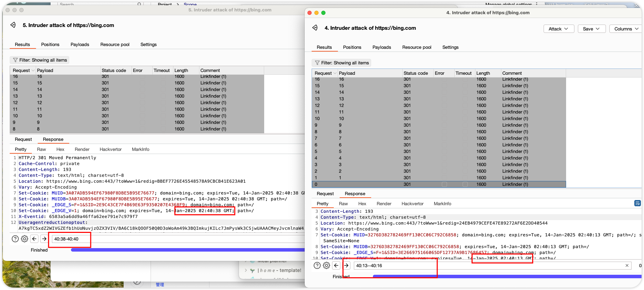This screenshot has height=290, width=644.
Task: Open Hackvertor tab in attack 5 response
Action: [x=111, y=149]
